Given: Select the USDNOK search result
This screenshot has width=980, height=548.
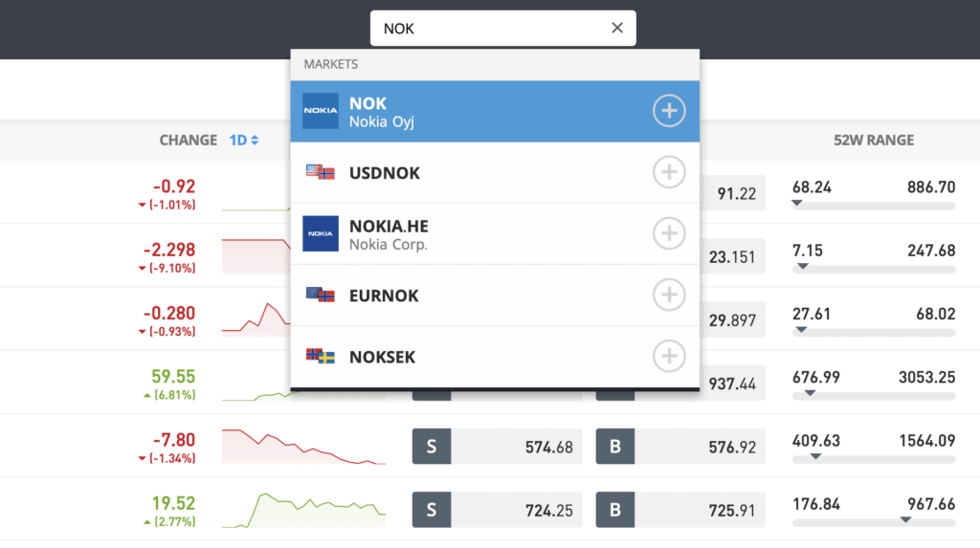Looking at the screenshot, I should [495, 172].
